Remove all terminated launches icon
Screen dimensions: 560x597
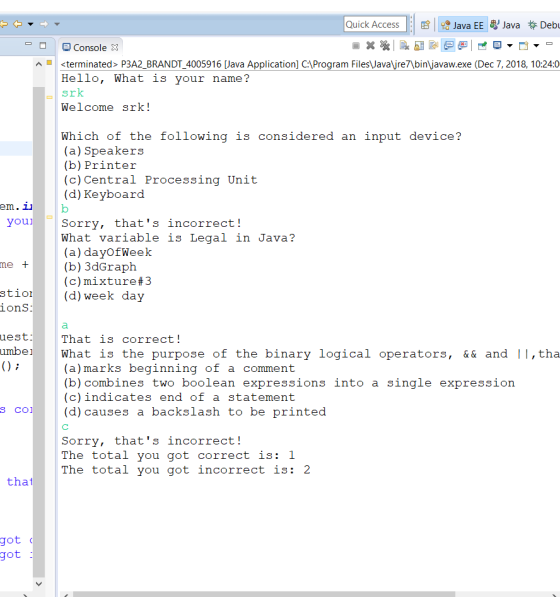(385, 46)
